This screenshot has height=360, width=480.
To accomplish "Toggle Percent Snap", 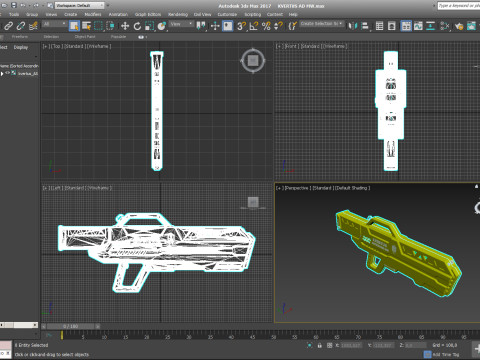I will (x=266, y=26).
